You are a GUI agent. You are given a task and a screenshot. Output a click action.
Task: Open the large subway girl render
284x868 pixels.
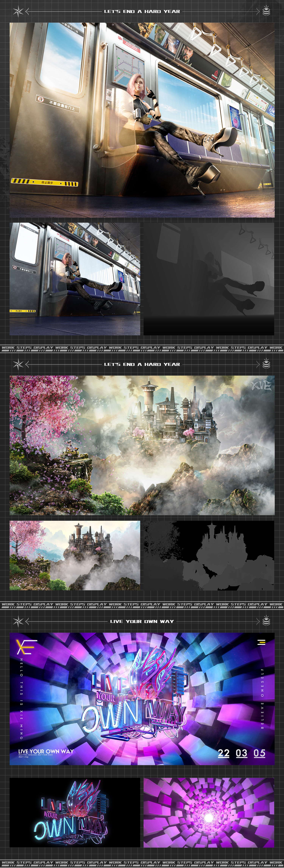(142, 120)
